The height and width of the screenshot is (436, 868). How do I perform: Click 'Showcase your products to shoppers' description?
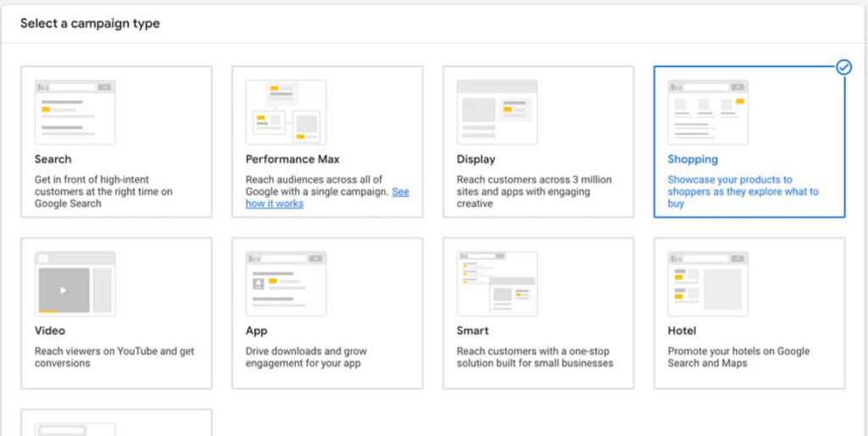point(743,192)
